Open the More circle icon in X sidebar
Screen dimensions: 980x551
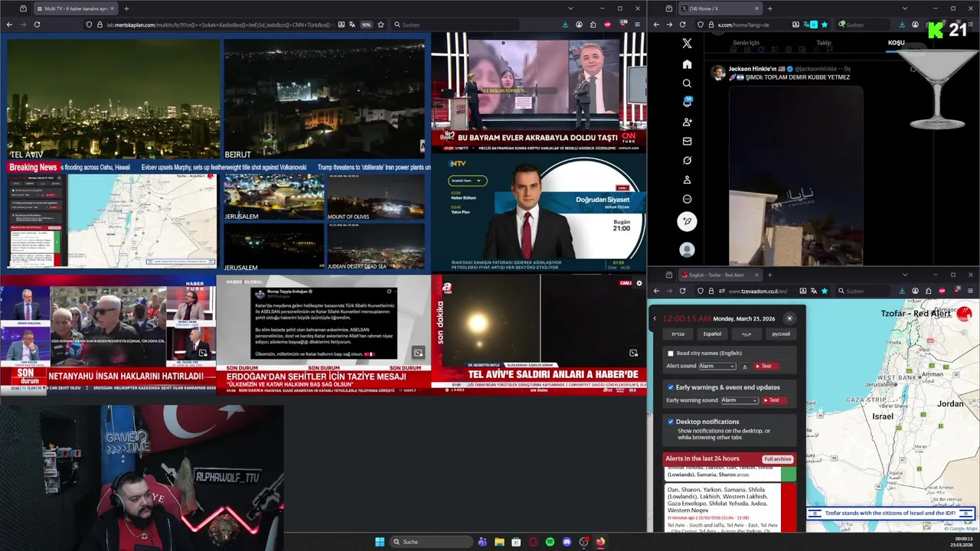click(x=687, y=199)
